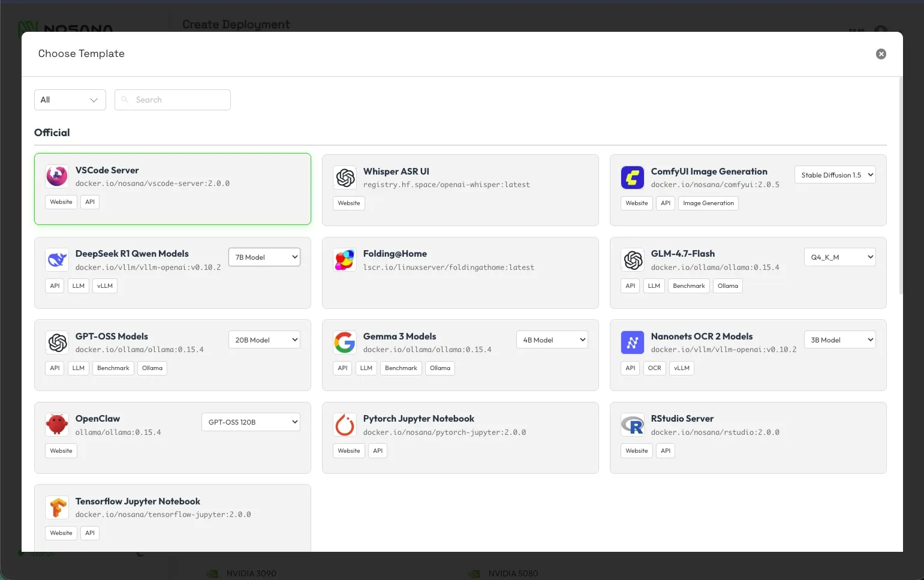Image resolution: width=924 pixels, height=580 pixels.
Task: Click the Image Generation tag on ComfyUI
Action: [x=708, y=203]
